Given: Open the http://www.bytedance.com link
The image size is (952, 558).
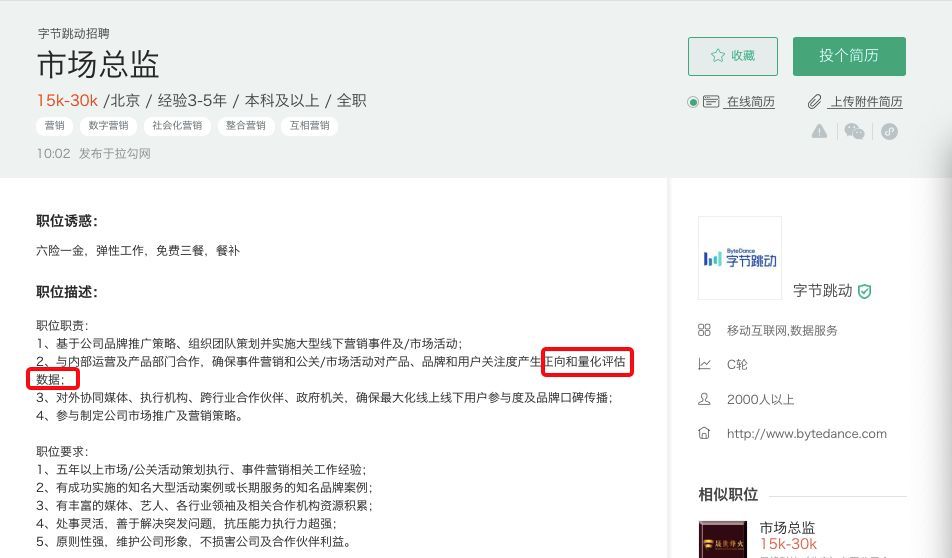Looking at the screenshot, I should click(806, 434).
